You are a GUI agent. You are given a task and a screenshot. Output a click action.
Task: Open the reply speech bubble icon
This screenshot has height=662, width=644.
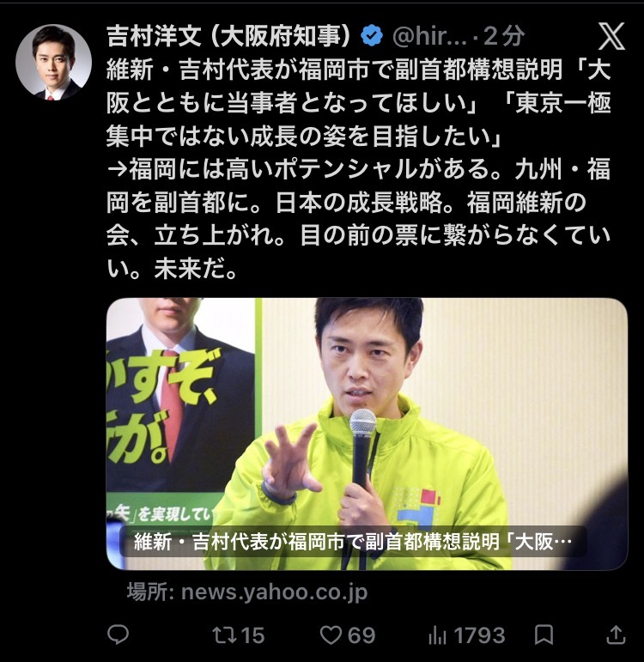tap(118, 635)
